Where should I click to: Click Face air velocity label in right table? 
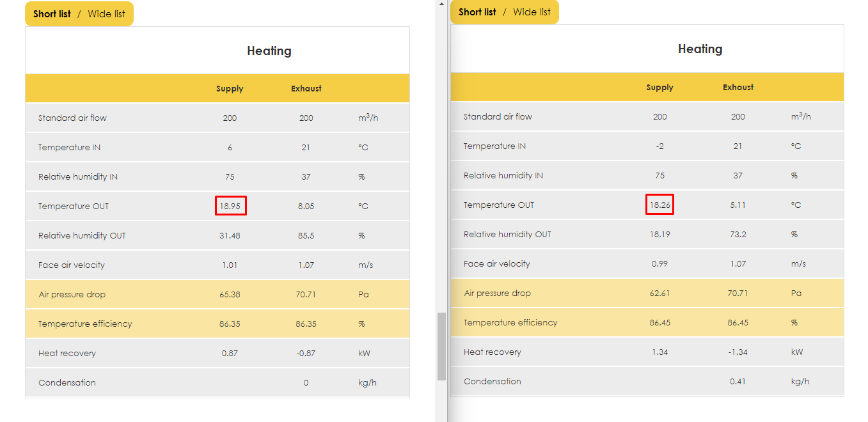point(496,263)
